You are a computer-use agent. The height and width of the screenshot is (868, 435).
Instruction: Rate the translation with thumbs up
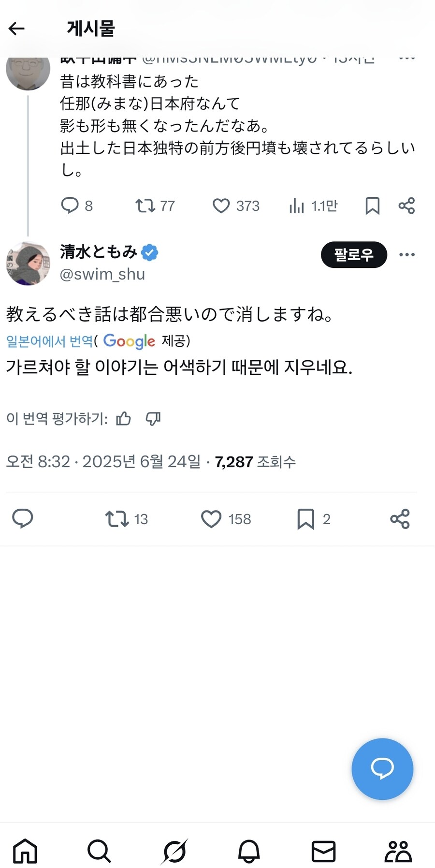point(123,418)
